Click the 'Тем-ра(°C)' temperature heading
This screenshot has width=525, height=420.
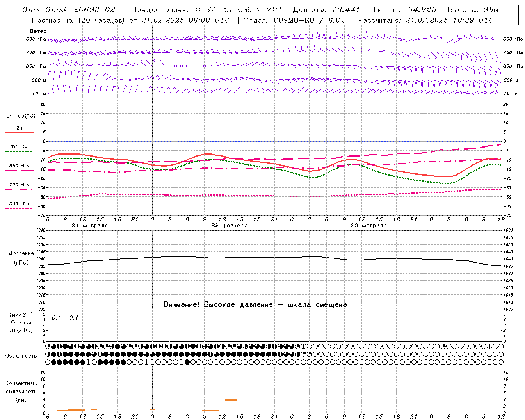pos(19,116)
